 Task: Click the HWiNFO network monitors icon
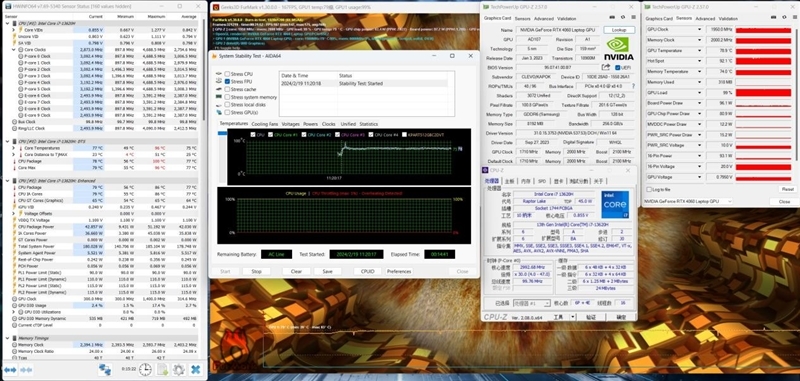pyautogui.click(x=105, y=370)
